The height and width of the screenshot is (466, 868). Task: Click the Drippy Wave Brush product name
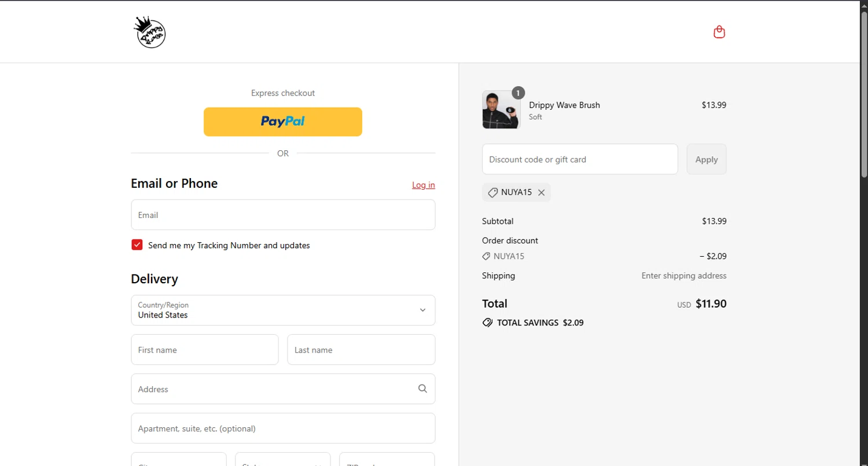pyautogui.click(x=564, y=105)
